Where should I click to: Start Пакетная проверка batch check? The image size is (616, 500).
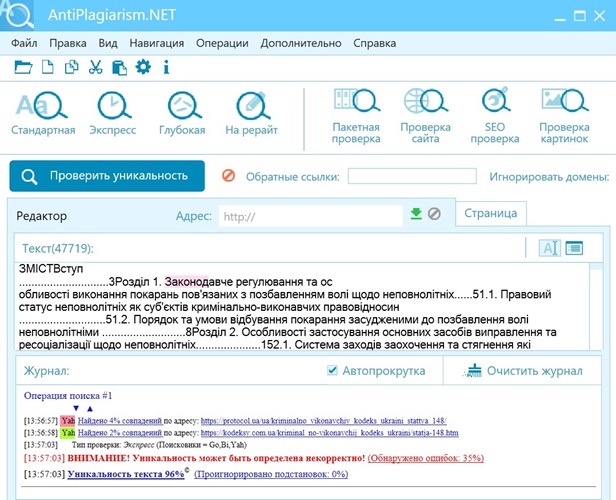(356, 116)
